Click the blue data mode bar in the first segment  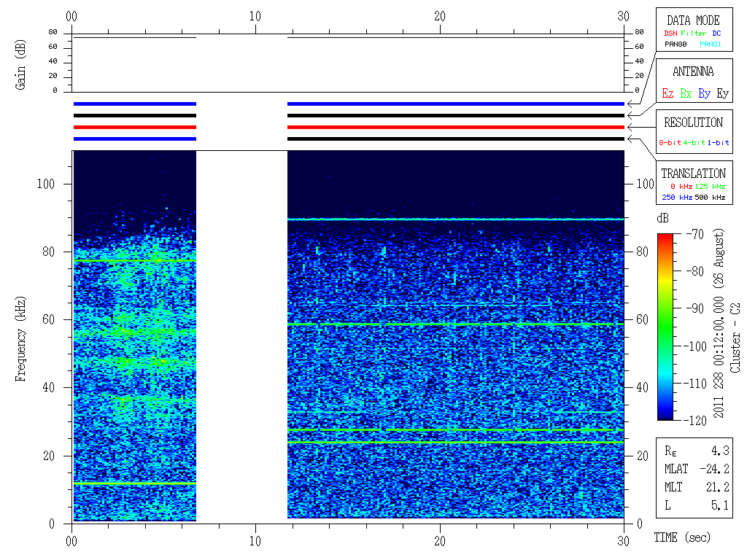coord(135,104)
